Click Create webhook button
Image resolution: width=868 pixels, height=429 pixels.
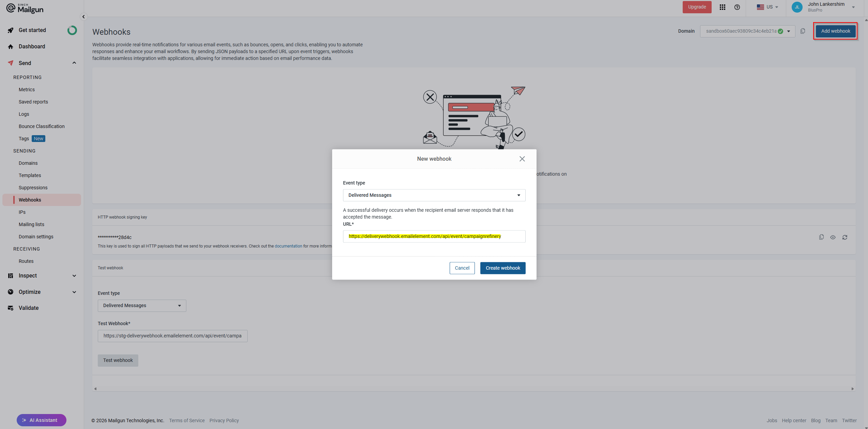pos(503,268)
